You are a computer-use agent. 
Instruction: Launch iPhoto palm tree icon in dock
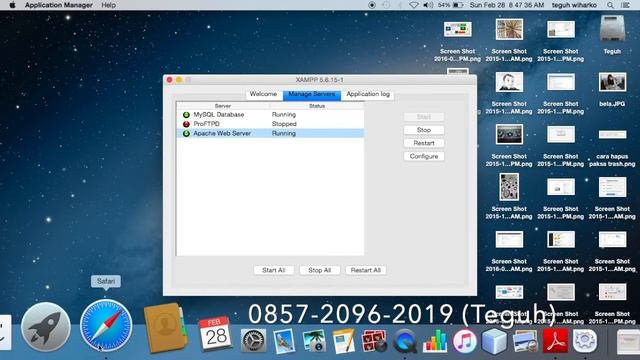(314, 341)
